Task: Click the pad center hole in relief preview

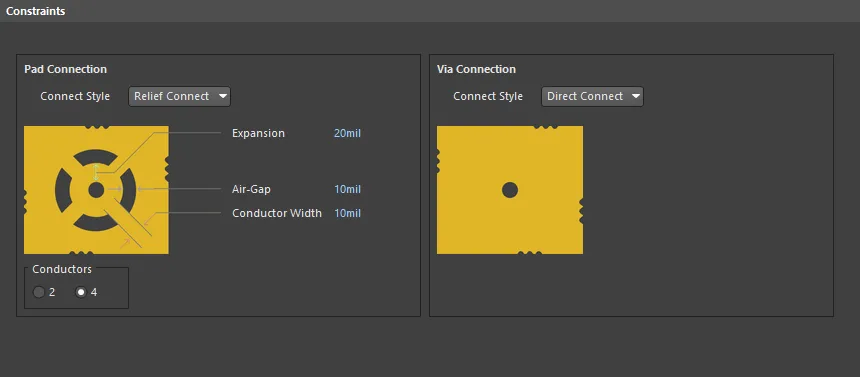Action: tap(96, 190)
